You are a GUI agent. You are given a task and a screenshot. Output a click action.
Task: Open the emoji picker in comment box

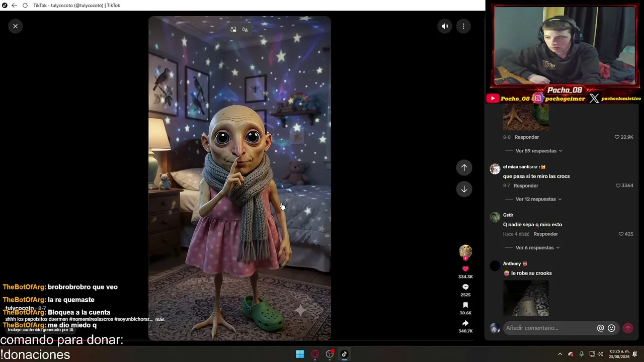(611, 328)
